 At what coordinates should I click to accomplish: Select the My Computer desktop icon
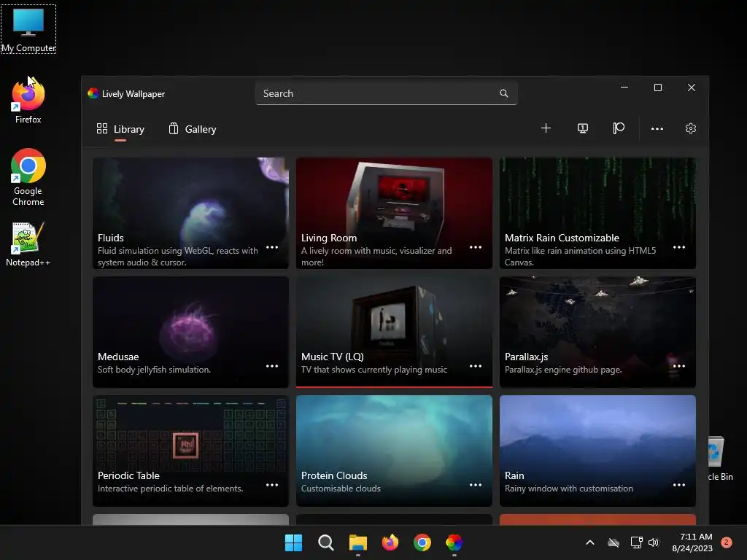[x=28, y=29]
